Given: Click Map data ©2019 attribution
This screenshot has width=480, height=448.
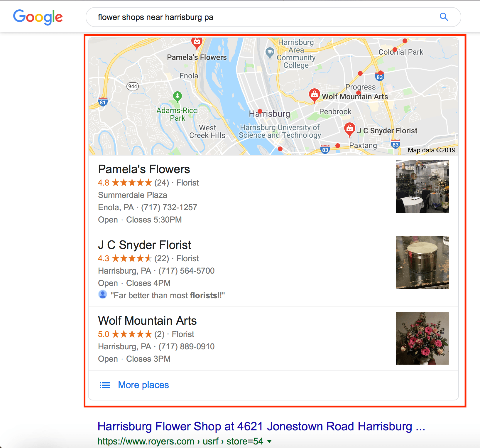Looking at the screenshot, I should [432, 150].
